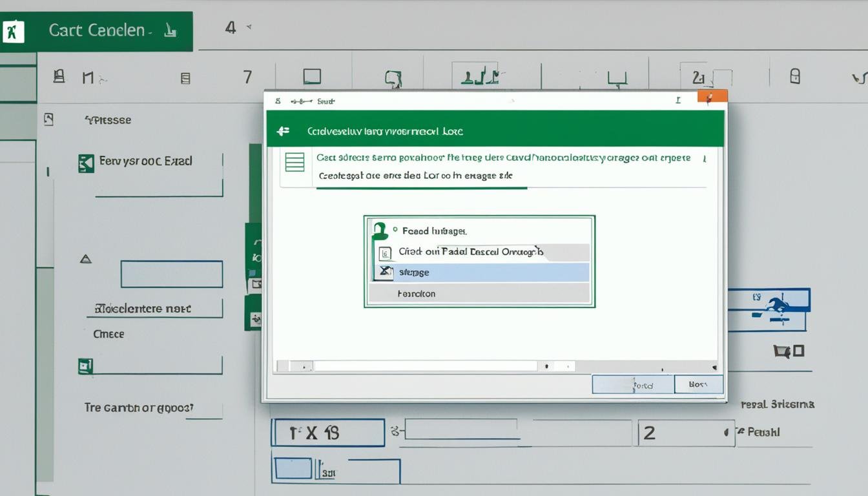Viewport: 868px width, 496px height.
Task: Click the 'Sud' label in the dialog title bar
Action: click(x=327, y=101)
